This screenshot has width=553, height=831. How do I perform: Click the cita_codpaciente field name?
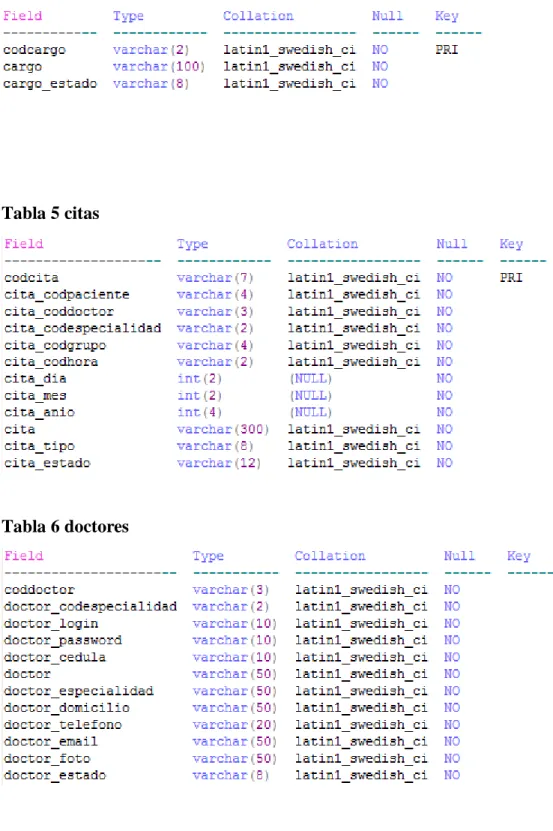tap(67, 295)
